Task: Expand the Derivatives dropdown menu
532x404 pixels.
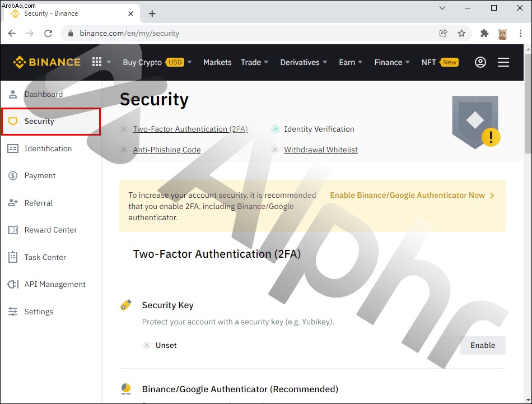Action: click(325, 62)
